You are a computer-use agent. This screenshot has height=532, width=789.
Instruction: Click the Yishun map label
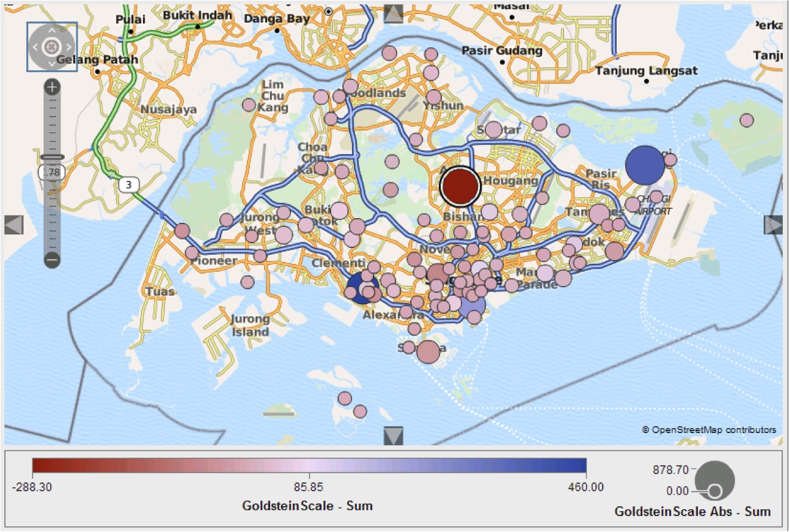point(444,106)
